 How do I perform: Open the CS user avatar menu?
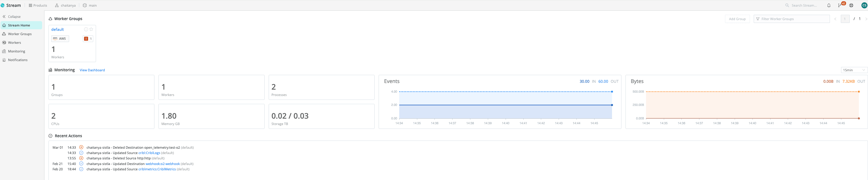point(864,5)
